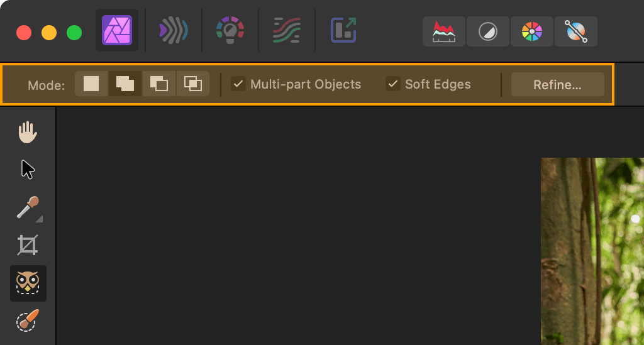Apply Auto White Balance
The image size is (644, 345).
tap(576, 31)
